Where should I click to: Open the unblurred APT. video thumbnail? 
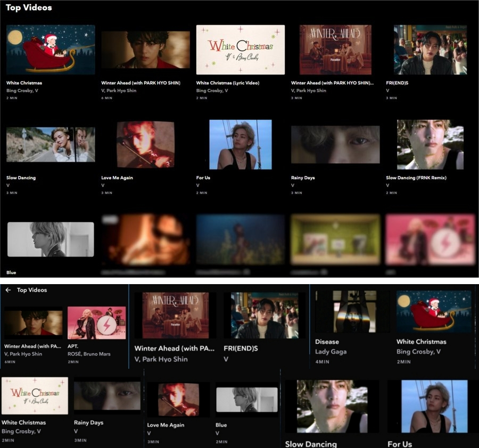96,322
